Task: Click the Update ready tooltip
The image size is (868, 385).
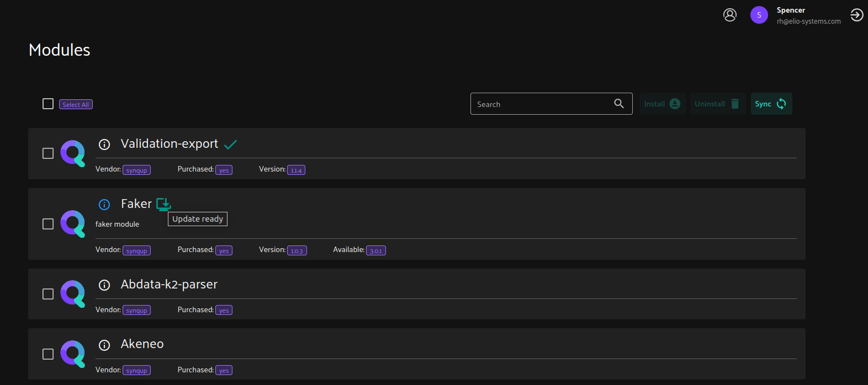Action: [198, 219]
